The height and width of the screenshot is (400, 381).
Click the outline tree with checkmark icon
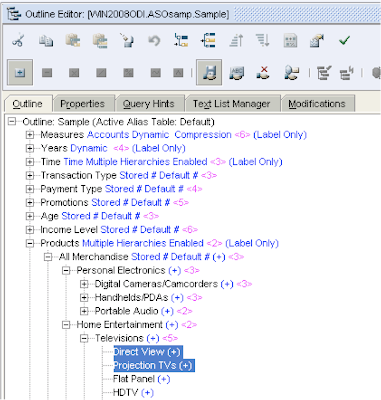(x=324, y=73)
